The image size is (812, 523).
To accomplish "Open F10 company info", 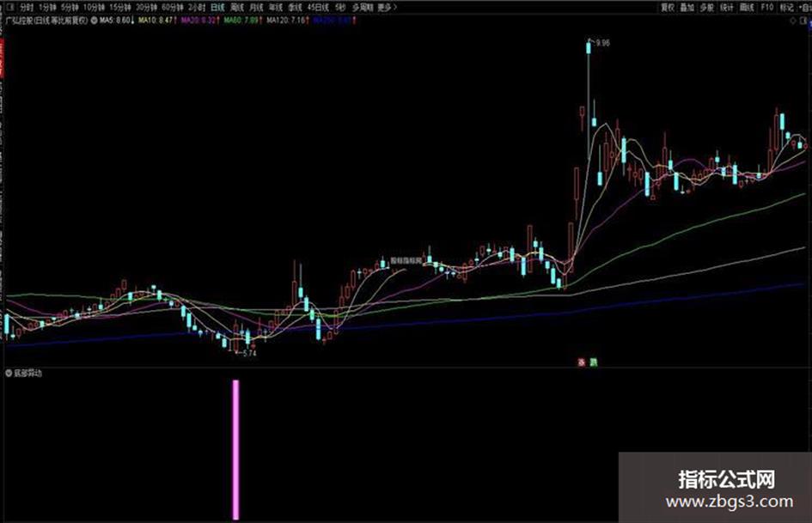I will pos(767,7).
